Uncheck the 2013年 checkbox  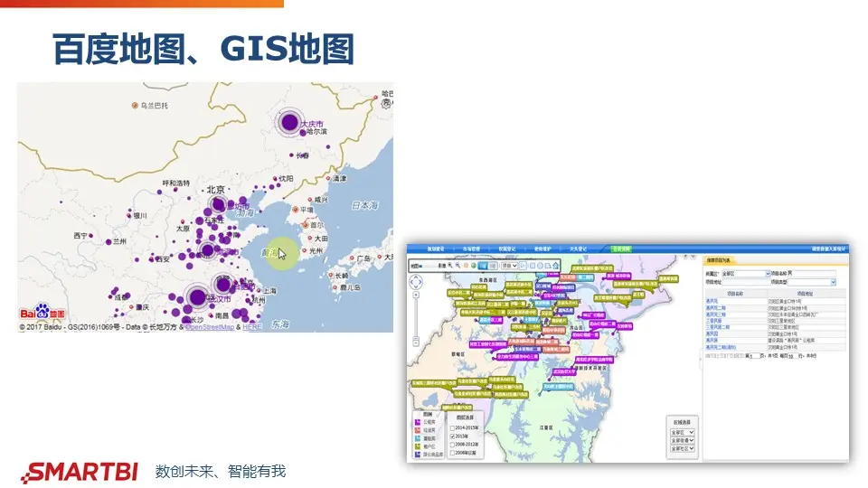point(452,436)
